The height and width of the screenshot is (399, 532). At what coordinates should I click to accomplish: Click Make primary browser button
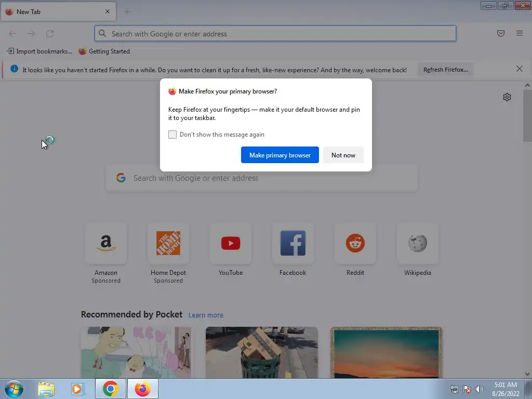(x=280, y=155)
